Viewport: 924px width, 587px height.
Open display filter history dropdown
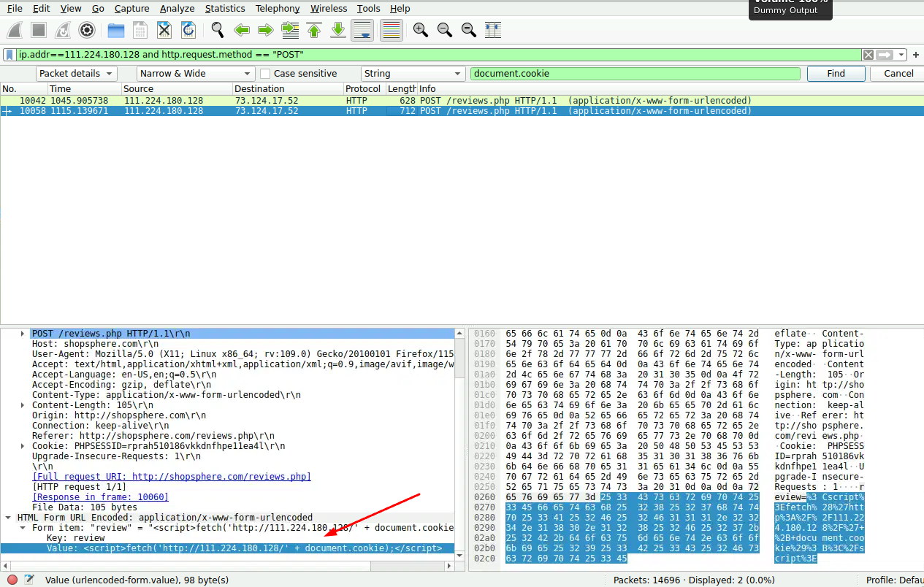[902, 55]
